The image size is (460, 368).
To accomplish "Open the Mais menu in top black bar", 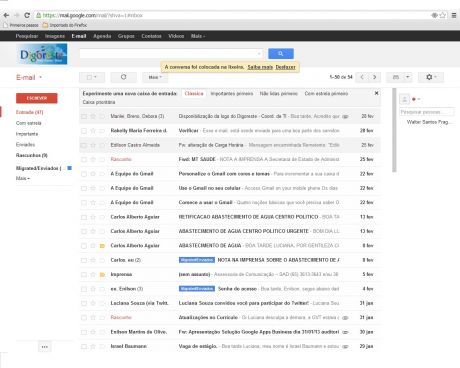I will pos(198,36).
